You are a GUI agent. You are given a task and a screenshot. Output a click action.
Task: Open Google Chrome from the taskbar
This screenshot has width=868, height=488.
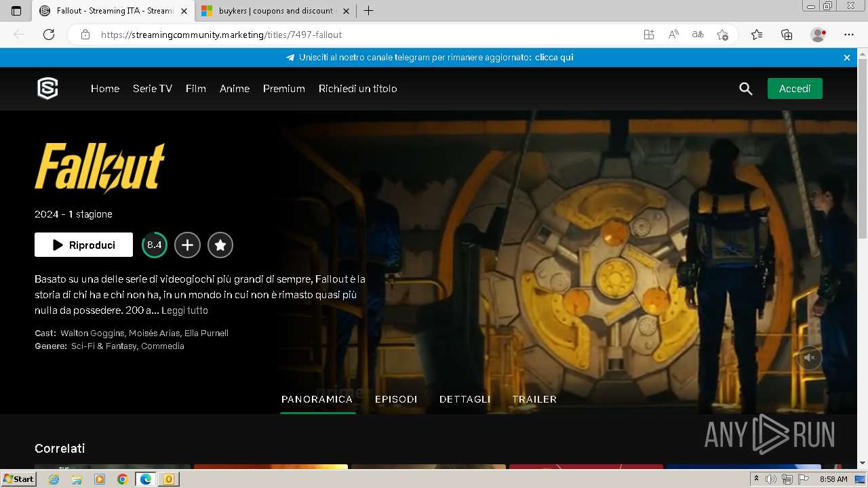pyautogui.click(x=122, y=479)
